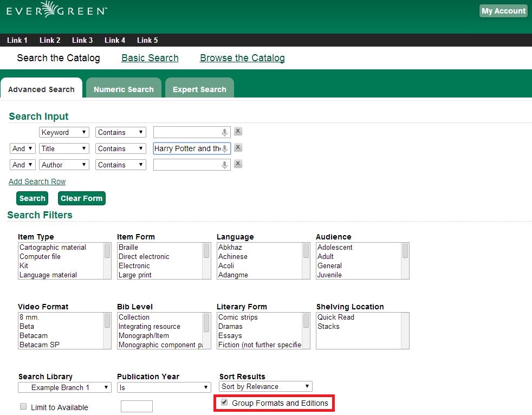Viewport: 532px width, 415px height.
Task: Change Keyword field type via its dropdown
Action: 63,132
